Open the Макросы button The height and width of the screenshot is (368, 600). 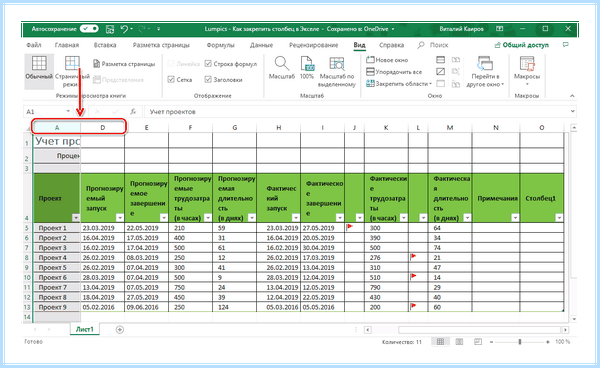coord(527,72)
